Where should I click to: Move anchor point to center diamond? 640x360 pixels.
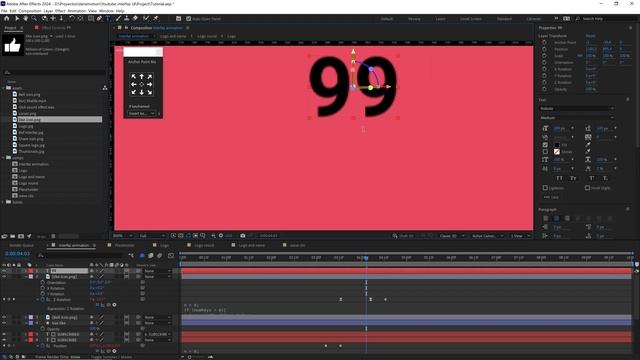coord(142,84)
